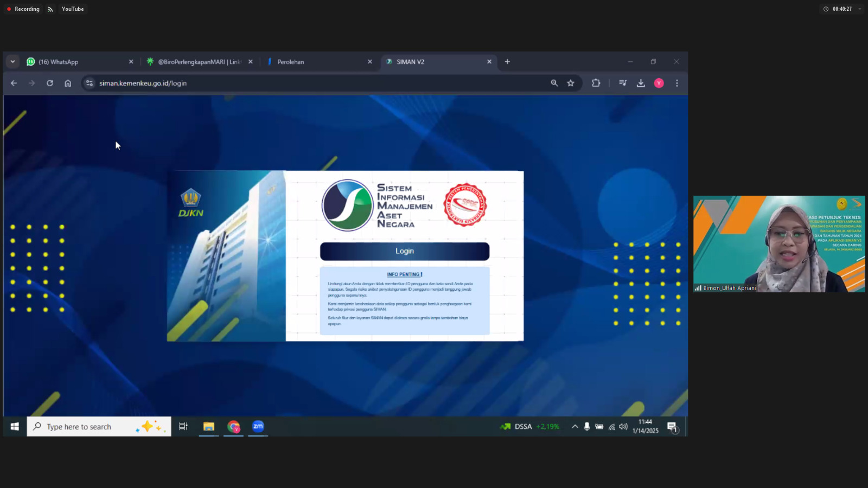This screenshot has height=488, width=868.
Task: Open the browser home page
Action: (x=68, y=83)
